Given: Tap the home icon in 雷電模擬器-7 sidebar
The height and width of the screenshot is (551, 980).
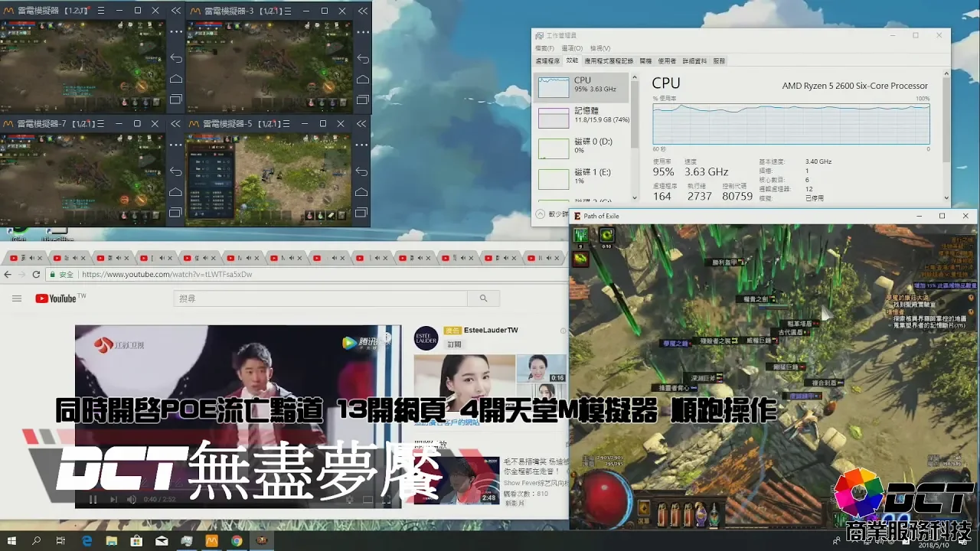Looking at the screenshot, I should 176,191.
